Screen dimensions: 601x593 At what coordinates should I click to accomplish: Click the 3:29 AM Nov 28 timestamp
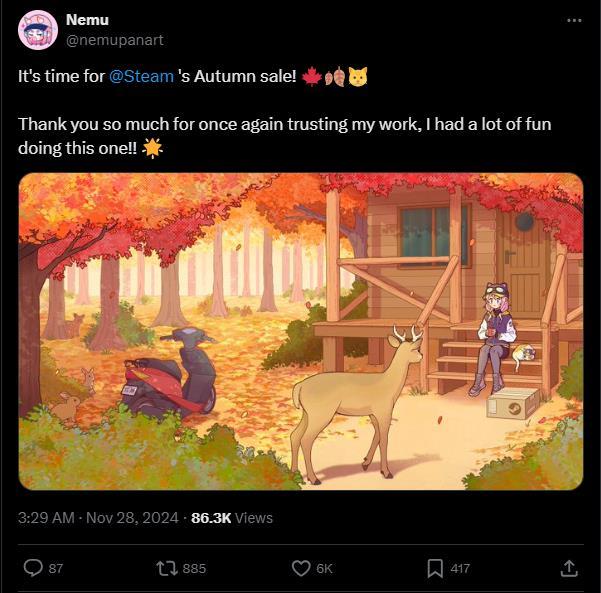point(98,517)
